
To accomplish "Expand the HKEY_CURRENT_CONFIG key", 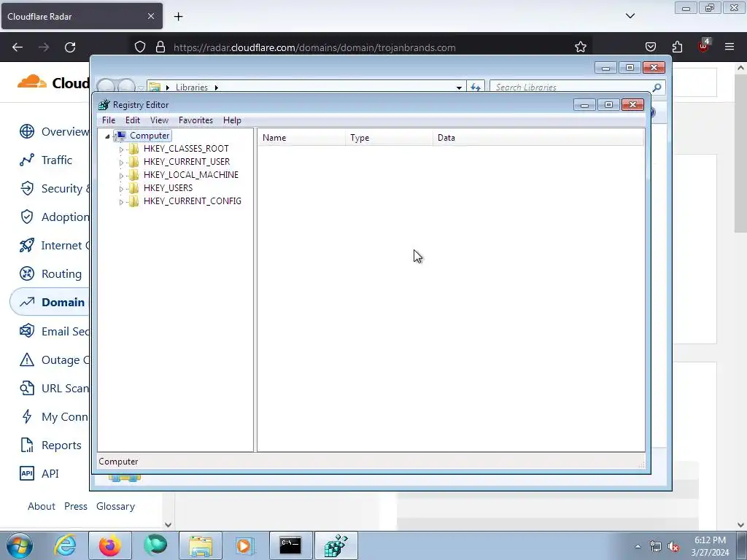I will [121, 202].
